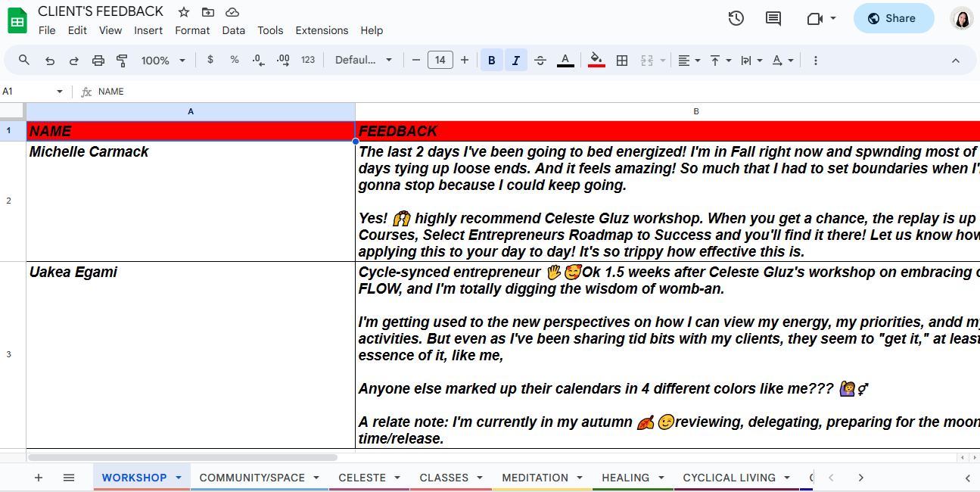Viewport: 980px width, 492px height.
Task: Open the Edit menu
Action: pyautogui.click(x=77, y=30)
